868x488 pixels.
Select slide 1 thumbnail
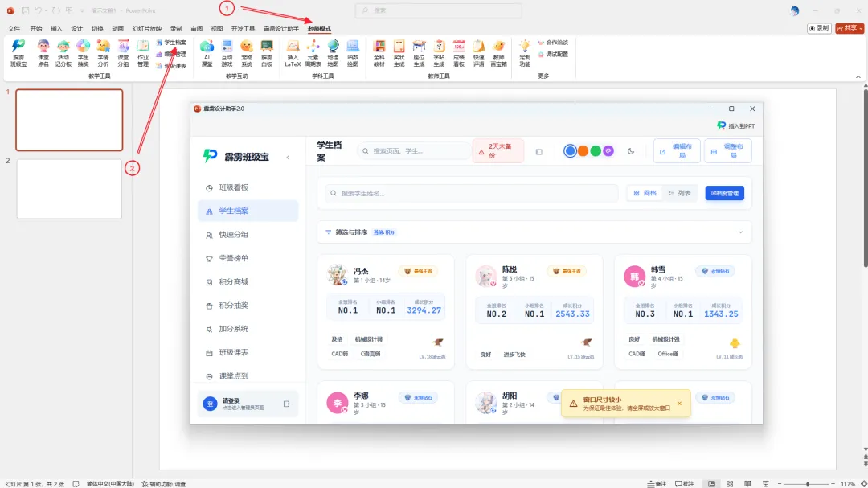tap(69, 121)
